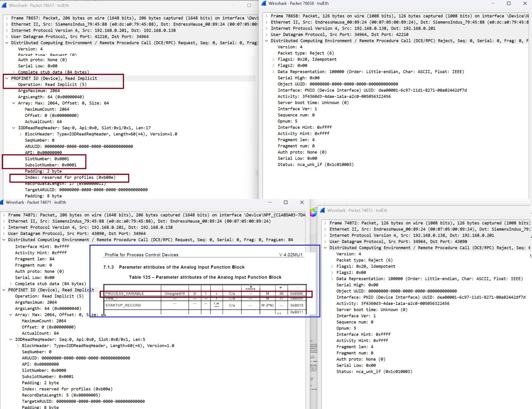
Task: Click Wireshark fin icon in Packet 78658 title
Action: click(x=264, y=3)
